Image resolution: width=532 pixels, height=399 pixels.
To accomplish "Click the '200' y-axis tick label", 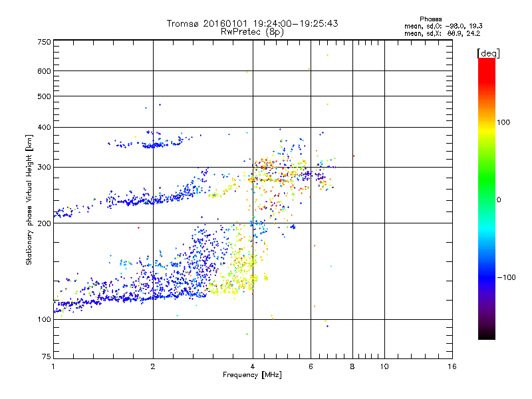I will pyautogui.click(x=44, y=223).
